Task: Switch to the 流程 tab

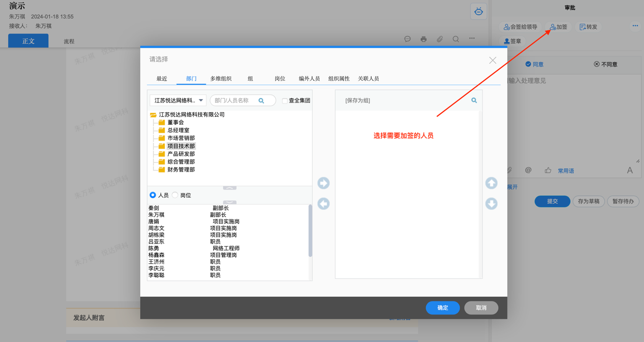Action: click(69, 41)
